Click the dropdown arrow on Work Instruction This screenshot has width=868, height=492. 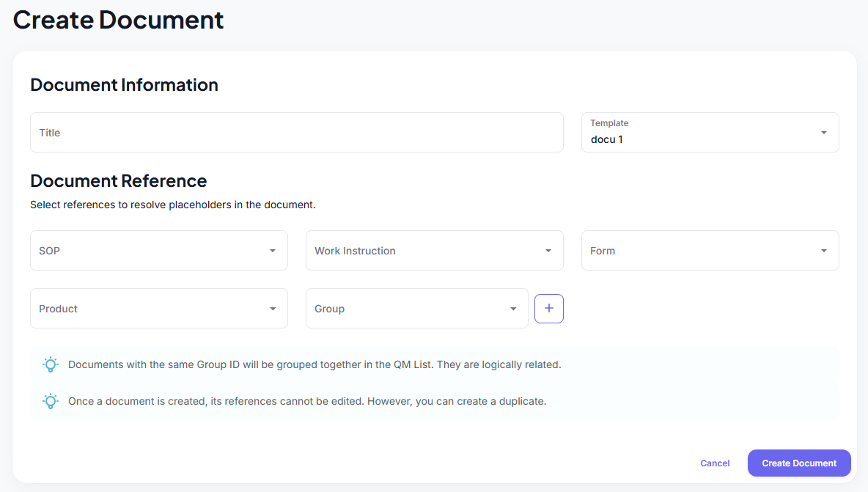click(548, 250)
